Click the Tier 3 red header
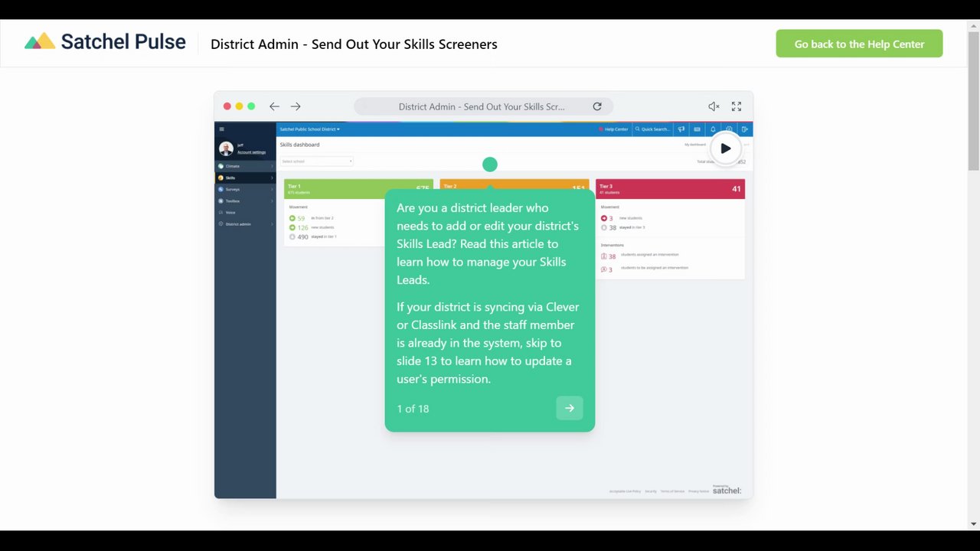The height and width of the screenshot is (551, 980). tap(670, 188)
